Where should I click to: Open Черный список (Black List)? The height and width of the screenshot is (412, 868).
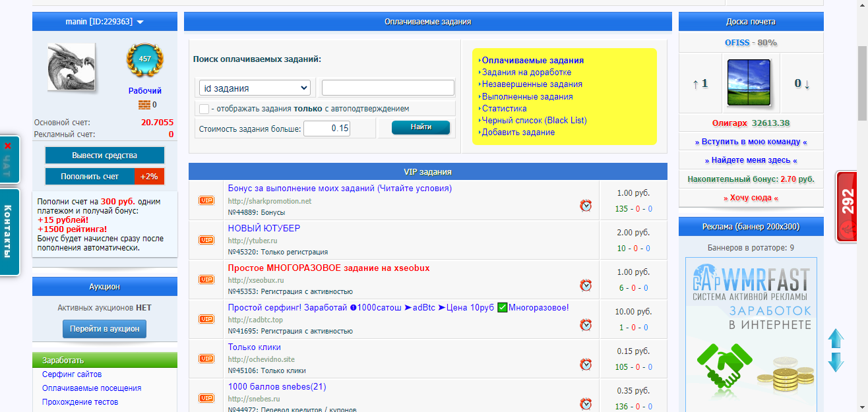(x=534, y=120)
